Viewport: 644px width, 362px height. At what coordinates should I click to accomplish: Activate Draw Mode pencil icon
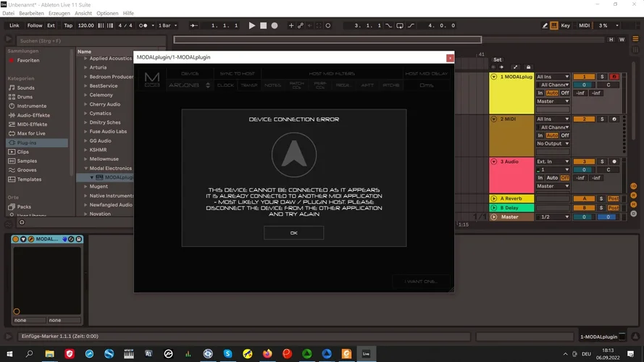tap(545, 25)
